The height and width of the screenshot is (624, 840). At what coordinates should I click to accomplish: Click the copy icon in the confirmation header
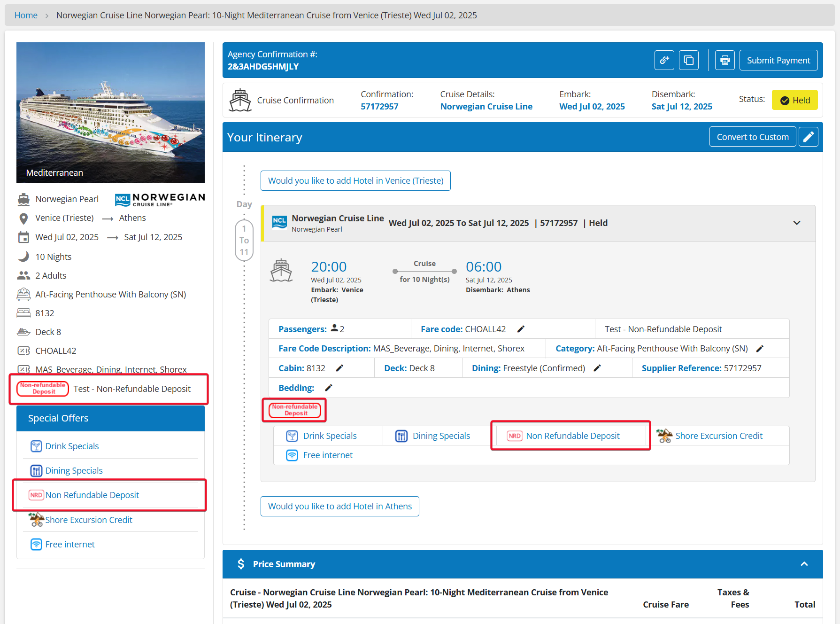point(689,60)
